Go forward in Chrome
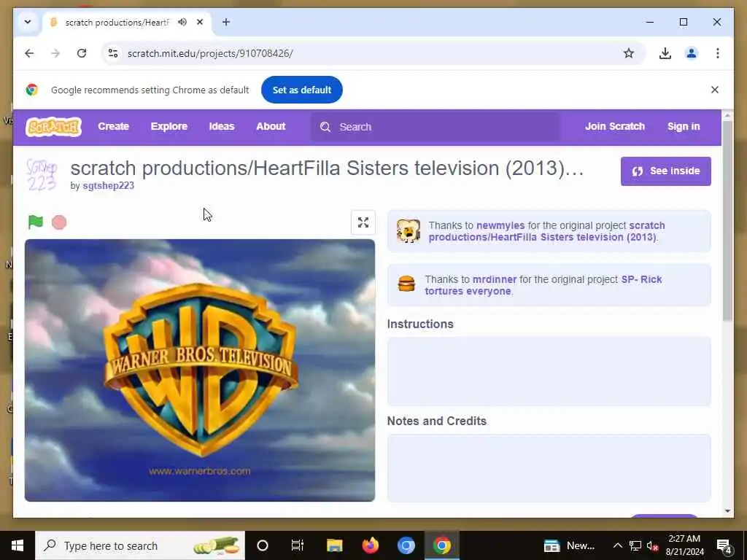 click(55, 53)
